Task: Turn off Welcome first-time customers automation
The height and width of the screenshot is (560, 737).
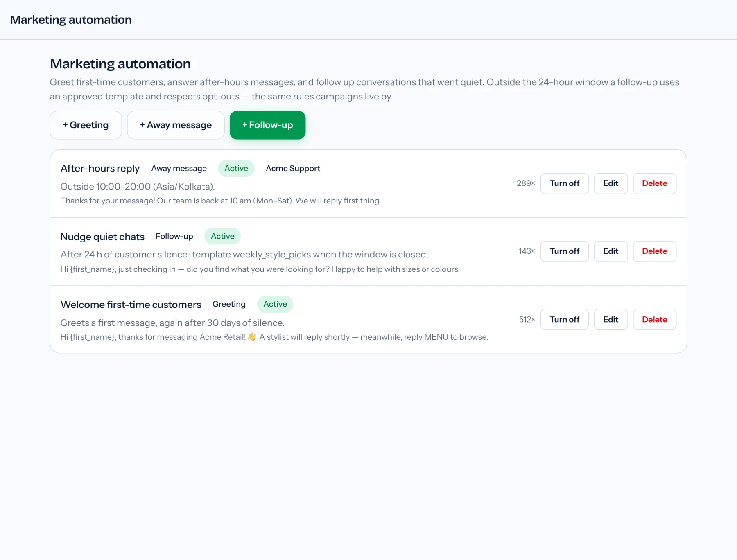Action: coord(564,319)
